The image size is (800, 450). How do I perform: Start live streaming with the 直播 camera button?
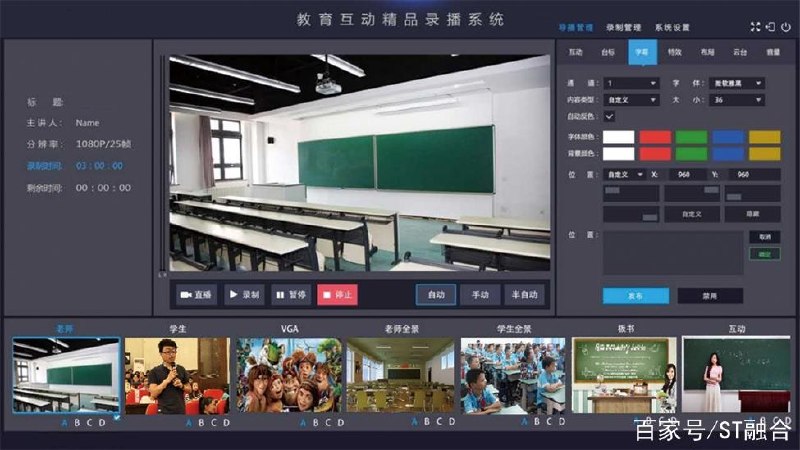[x=196, y=295]
